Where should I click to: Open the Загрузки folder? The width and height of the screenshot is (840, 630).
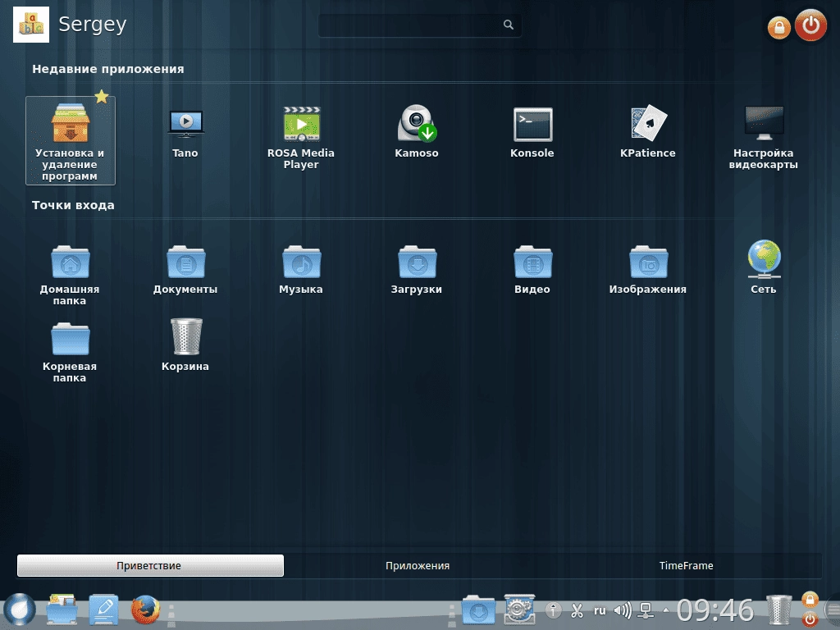[x=417, y=269]
